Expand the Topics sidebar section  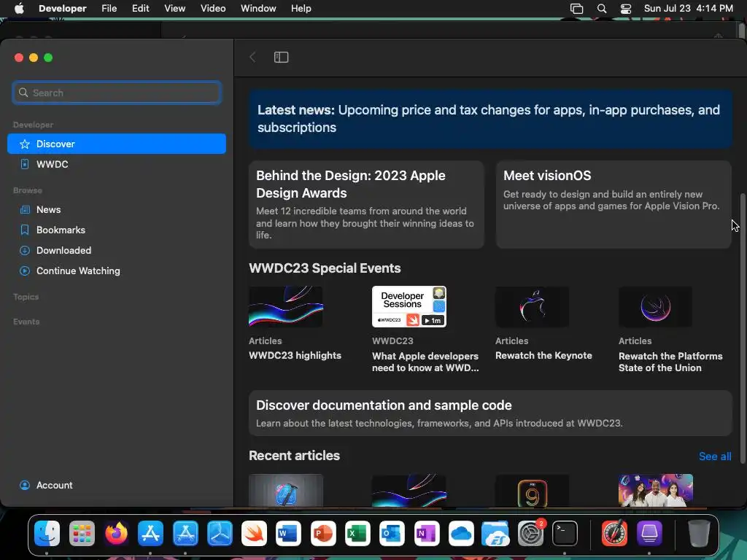[26, 297]
